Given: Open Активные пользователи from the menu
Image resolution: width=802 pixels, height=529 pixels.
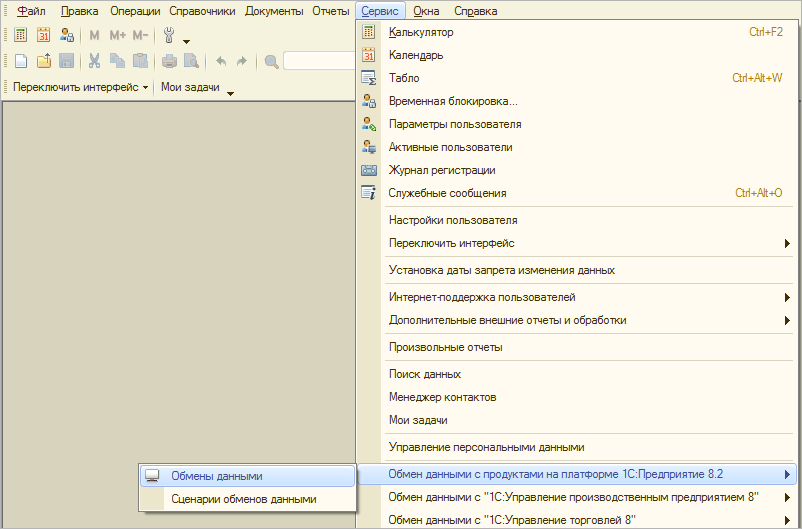Looking at the screenshot, I should pyautogui.click(x=450, y=147).
